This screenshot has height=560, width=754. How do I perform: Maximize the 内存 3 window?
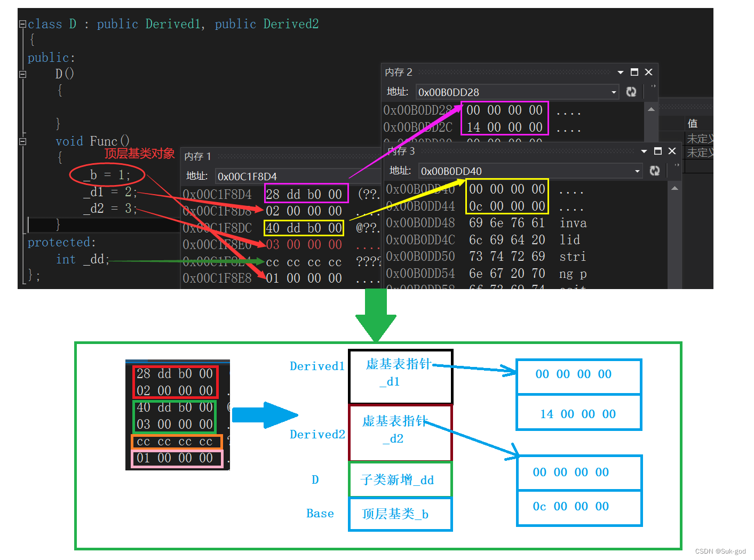658,151
